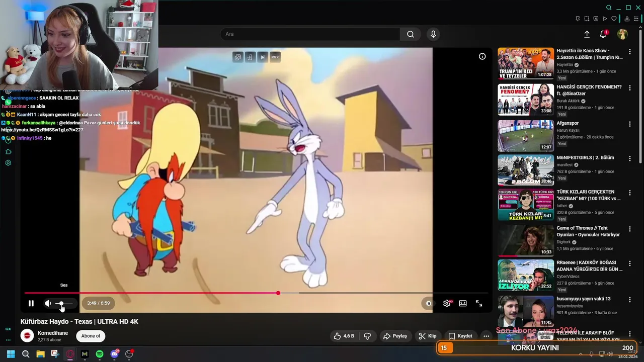Click the Paylaş share button
The width and height of the screenshot is (644, 362).
click(395, 336)
